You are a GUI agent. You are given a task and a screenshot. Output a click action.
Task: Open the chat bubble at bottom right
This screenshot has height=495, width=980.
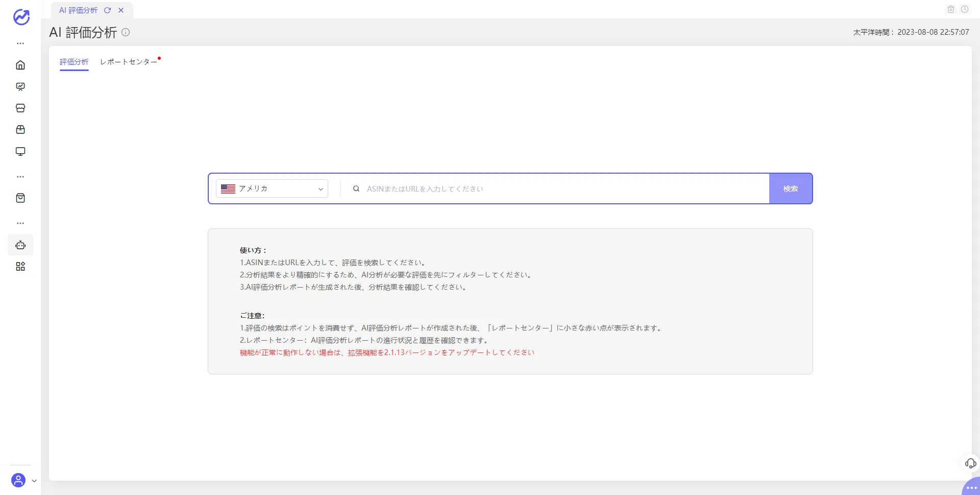point(971,487)
